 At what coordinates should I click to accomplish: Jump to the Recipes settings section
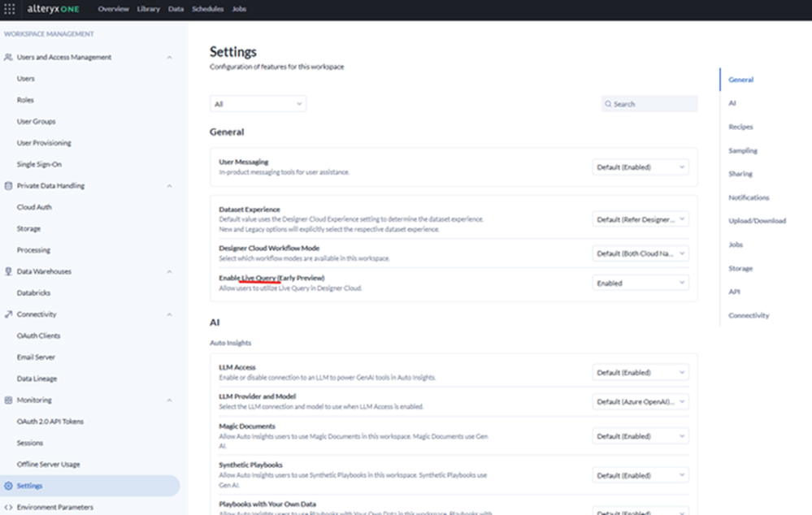740,127
